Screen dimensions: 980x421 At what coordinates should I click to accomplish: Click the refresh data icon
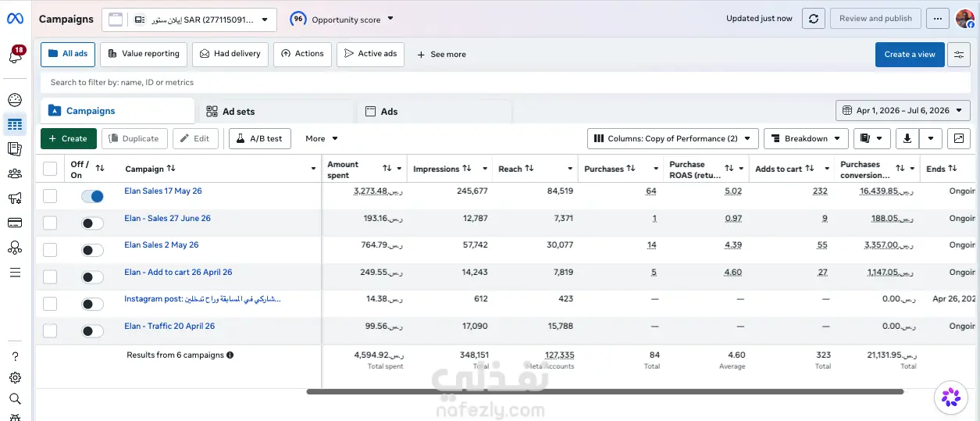coord(814,19)
